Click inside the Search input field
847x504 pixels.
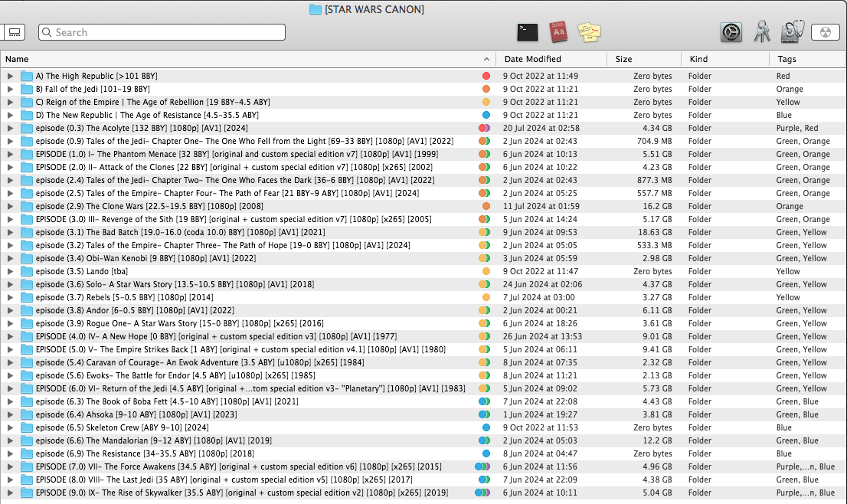(162, 32)
